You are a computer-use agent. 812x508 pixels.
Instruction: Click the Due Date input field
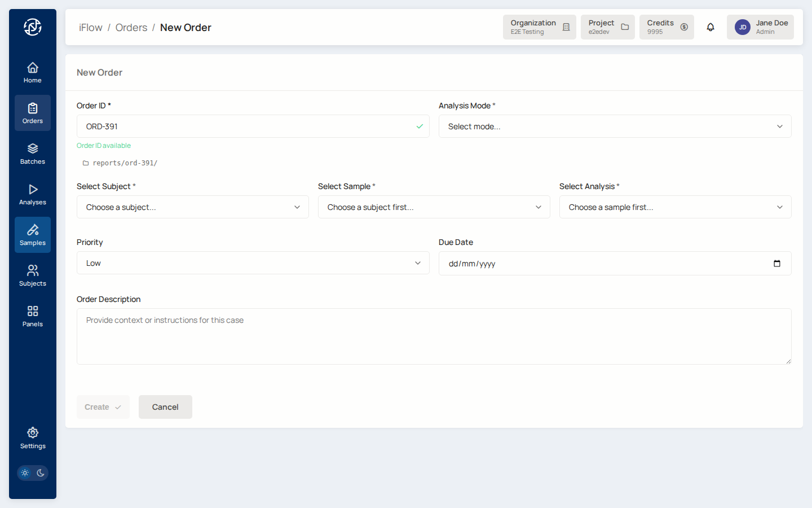click(x=615, y=264)
